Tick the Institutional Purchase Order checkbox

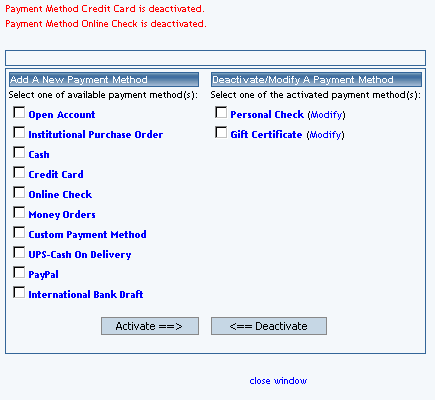(x=19, y=132)
